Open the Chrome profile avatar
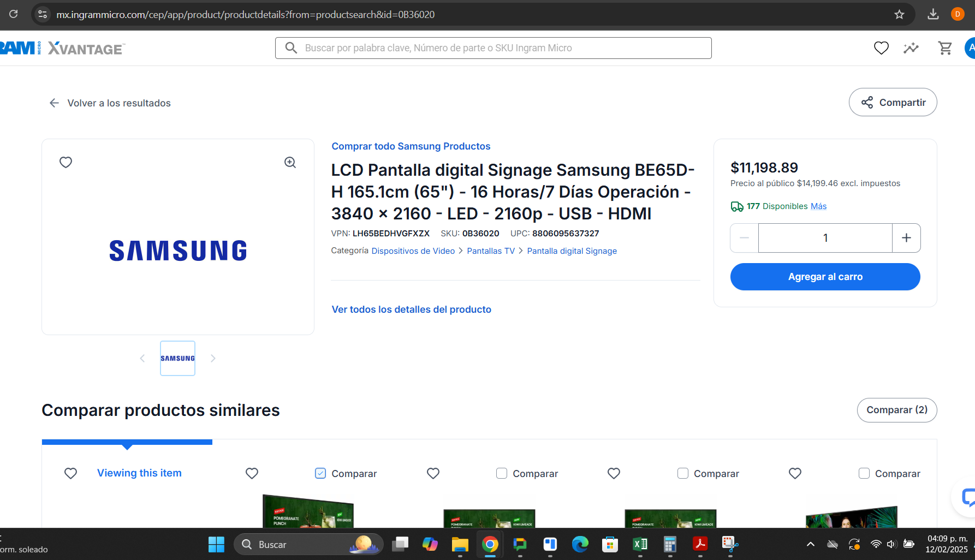The height and width of the screenshot is (560, 975). (957, 15)
